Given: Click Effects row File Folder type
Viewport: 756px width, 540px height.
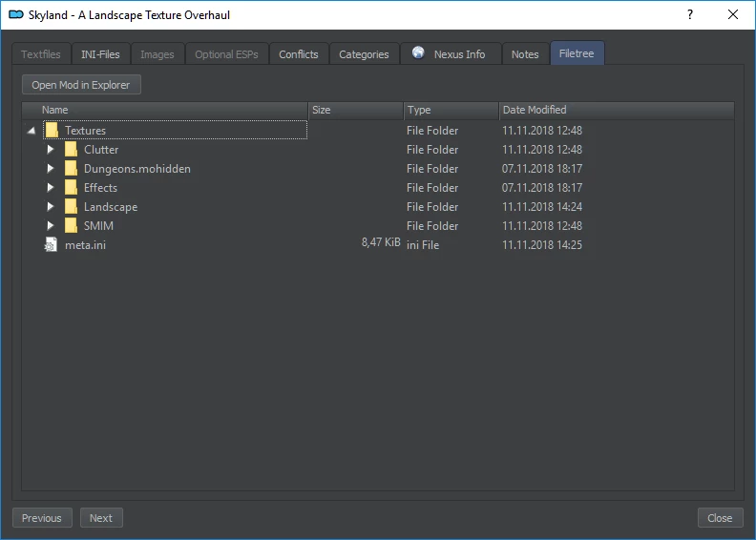Looking at the screenshot, I should pos(432,187).
